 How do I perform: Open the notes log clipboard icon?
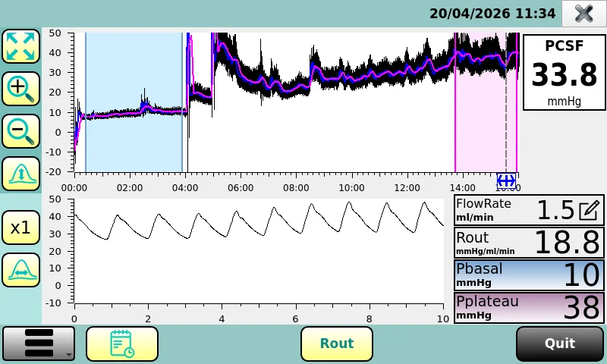click(122, 344)
